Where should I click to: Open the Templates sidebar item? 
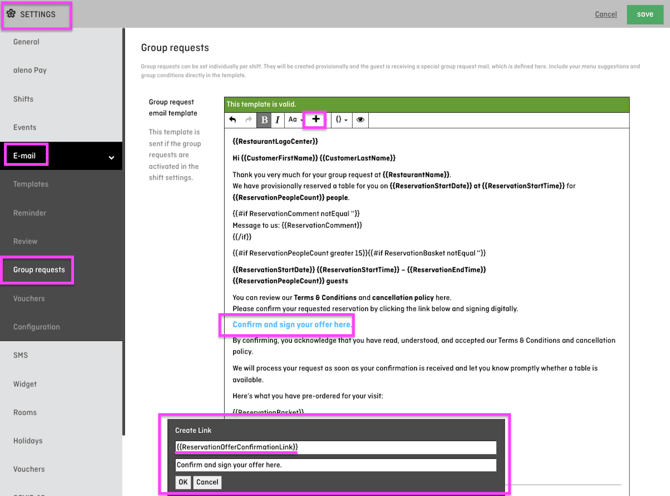tap(31, 184)
